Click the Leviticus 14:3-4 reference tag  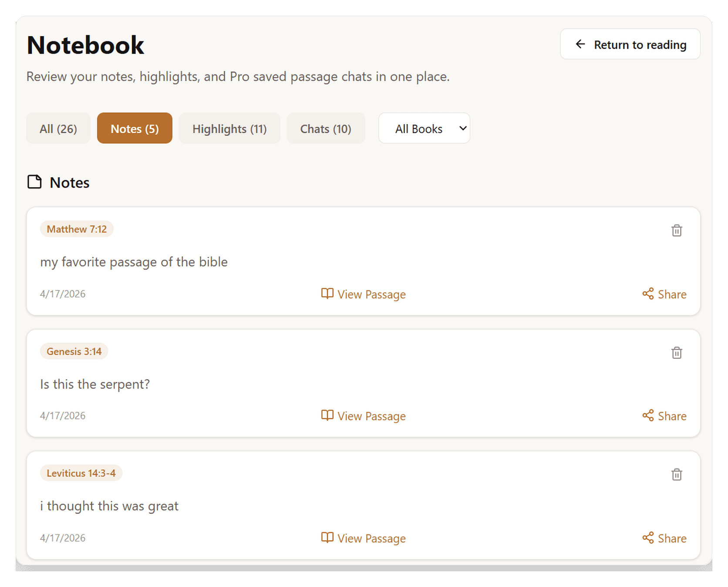81,473
